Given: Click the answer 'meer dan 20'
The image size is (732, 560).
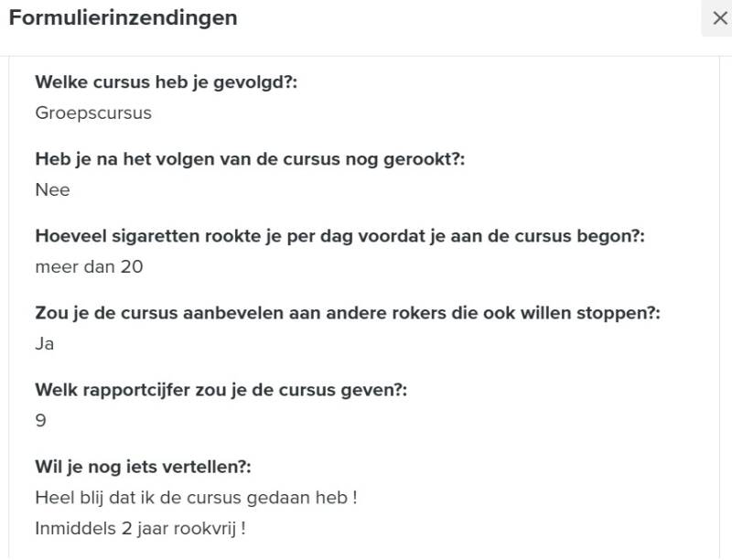Looking at the screenshot, I should (89, 267).
